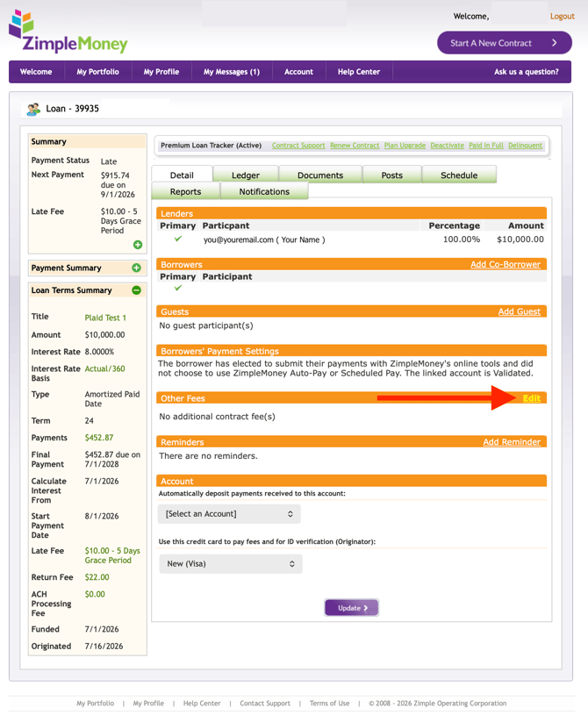
Task: Click Premium Loan Tracker (Active) label
Action: coord(211,145)
